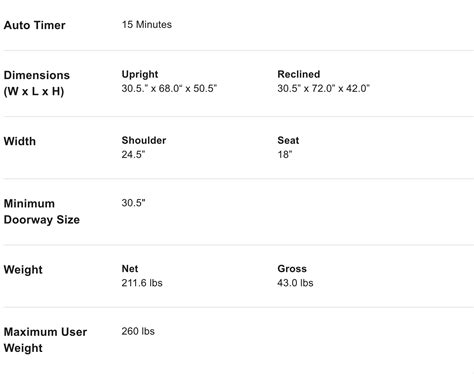474x374 pixels.
Task: Select the 260 lbs maximum user weight
Action: [x=138, y=331]
